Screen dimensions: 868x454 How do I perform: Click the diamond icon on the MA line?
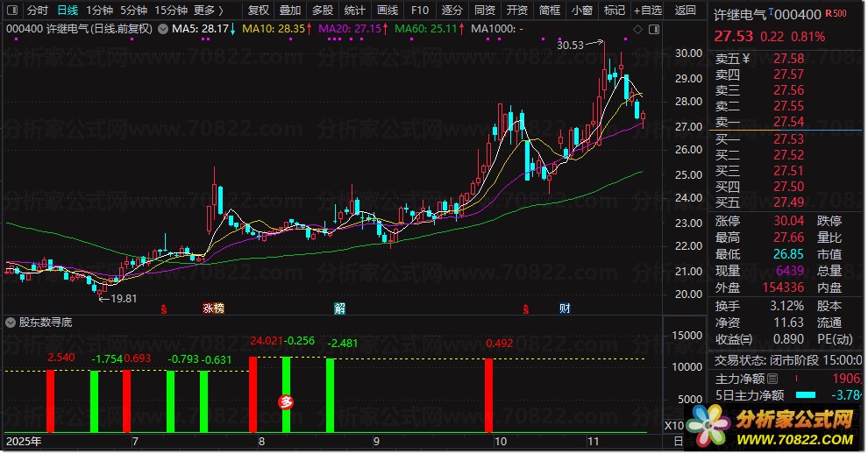click(x=637, y=29)
